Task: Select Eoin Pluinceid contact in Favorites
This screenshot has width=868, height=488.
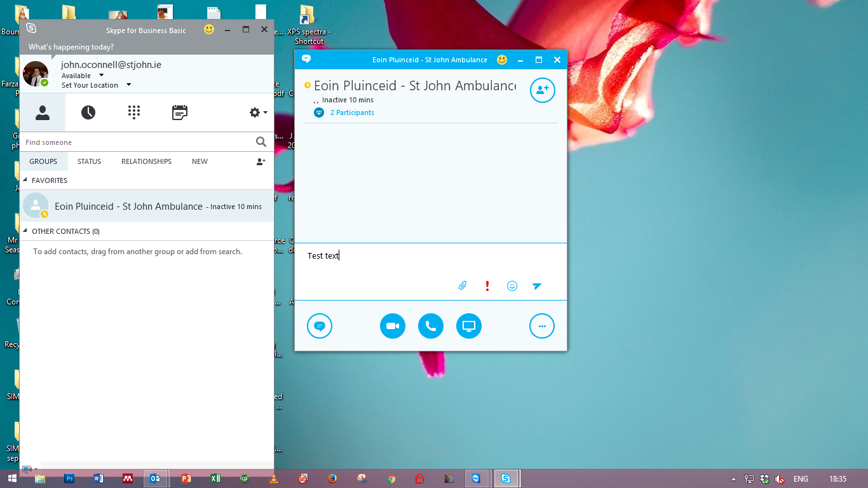Action: (x=147, y=206)
